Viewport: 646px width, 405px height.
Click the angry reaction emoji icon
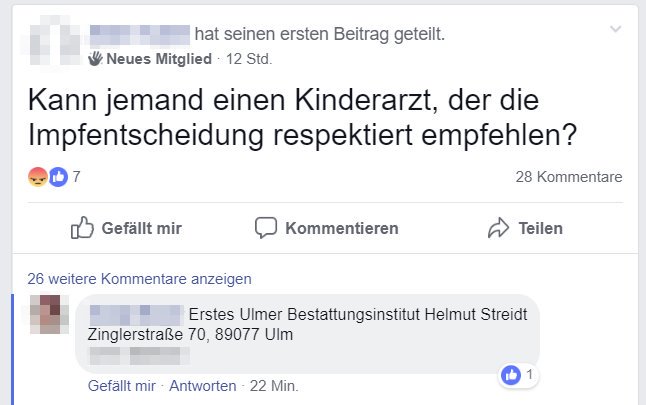tap(38, 177)
